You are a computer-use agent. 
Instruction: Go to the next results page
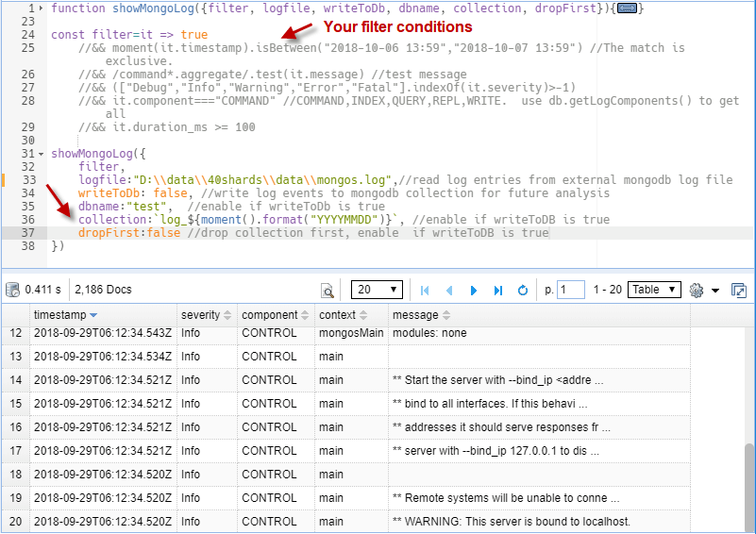point(474,291)
